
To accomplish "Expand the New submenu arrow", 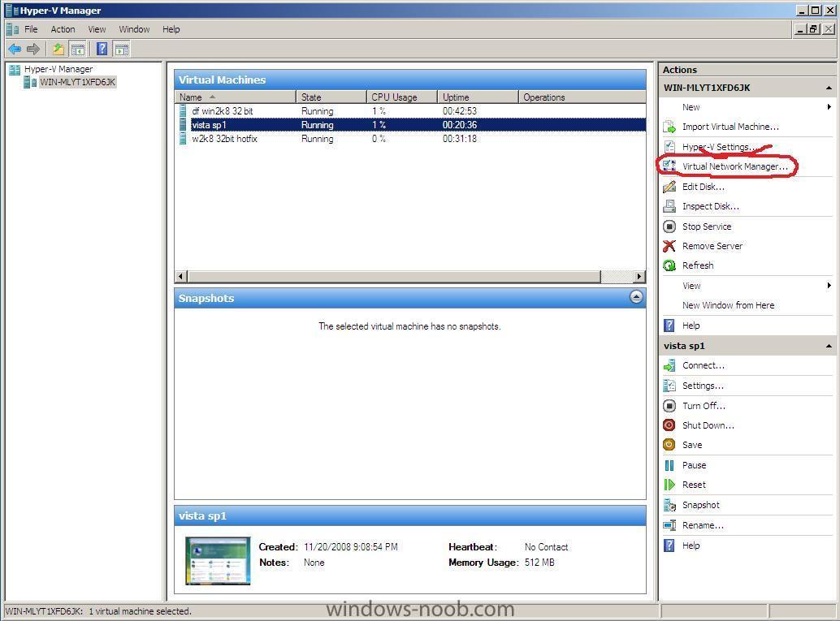I will click(x=829, y=107).
